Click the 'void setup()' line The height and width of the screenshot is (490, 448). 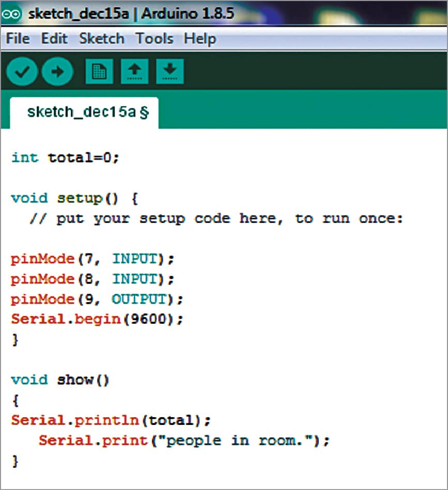(x=74, y=198)
